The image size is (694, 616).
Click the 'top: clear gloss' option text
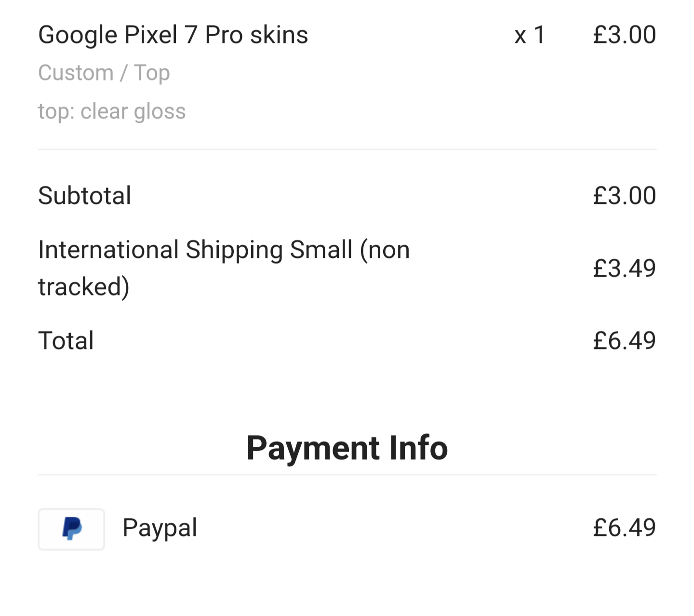[x=111, y=111]
